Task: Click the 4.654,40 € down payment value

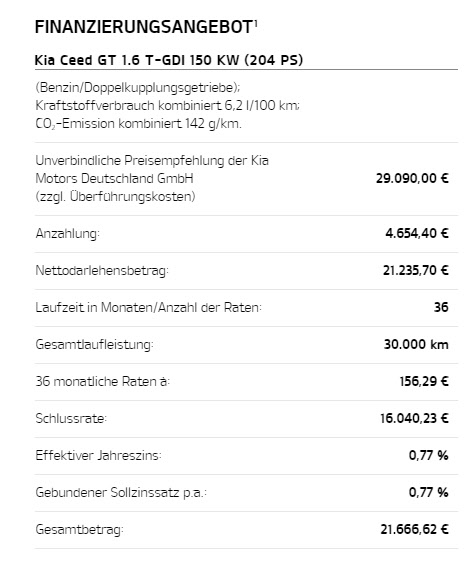Action: pos(417,233)
